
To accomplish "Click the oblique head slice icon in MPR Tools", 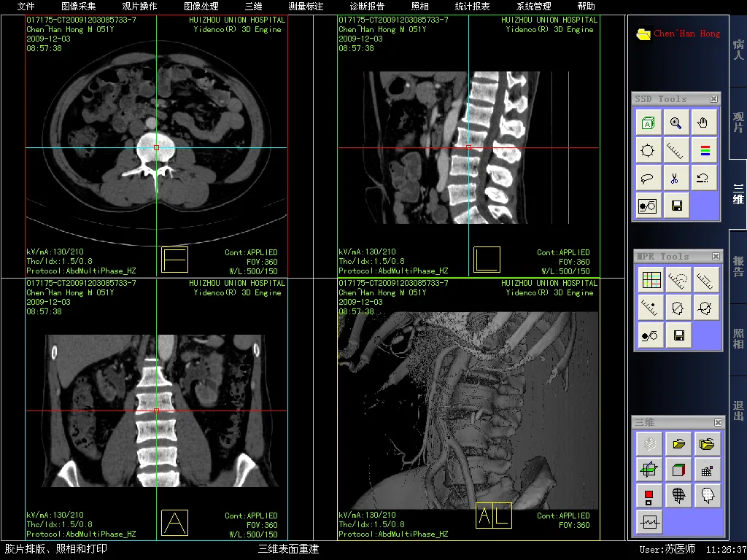I will 678,308.
